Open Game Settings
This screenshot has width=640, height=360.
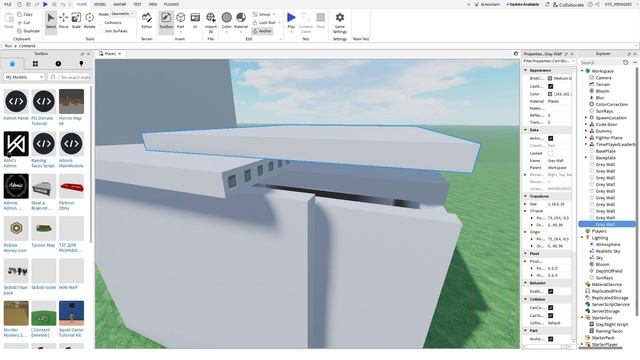340,22
